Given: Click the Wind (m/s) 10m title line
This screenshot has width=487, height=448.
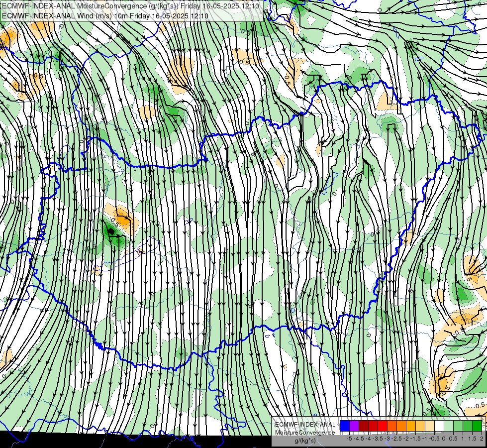Looking at the screenshot, I should [105, 16].
